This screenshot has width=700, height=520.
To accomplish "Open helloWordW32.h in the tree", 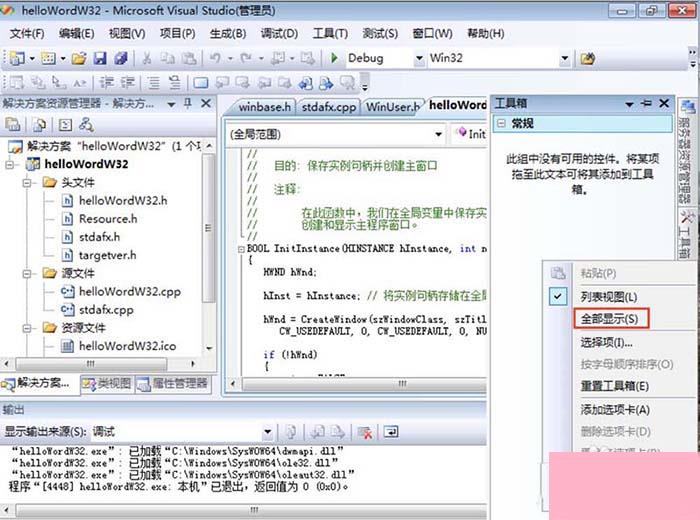I will [x=123, y=201].
